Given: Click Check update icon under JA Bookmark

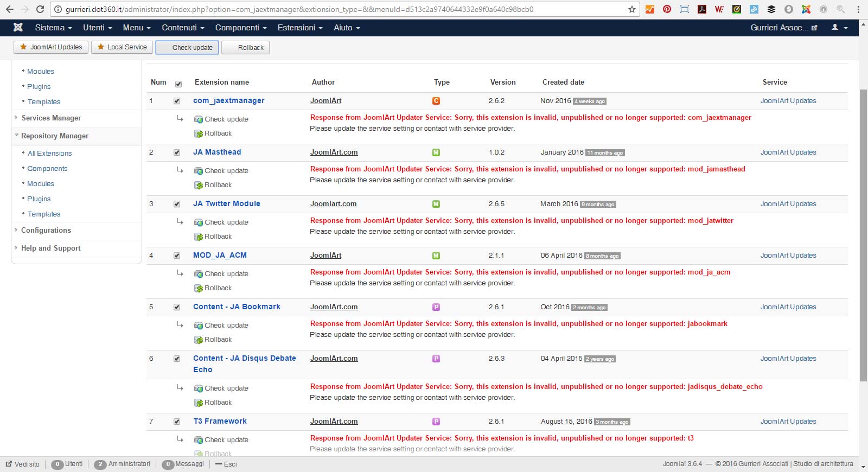Looking at the screenshot, I should point(199,326).
